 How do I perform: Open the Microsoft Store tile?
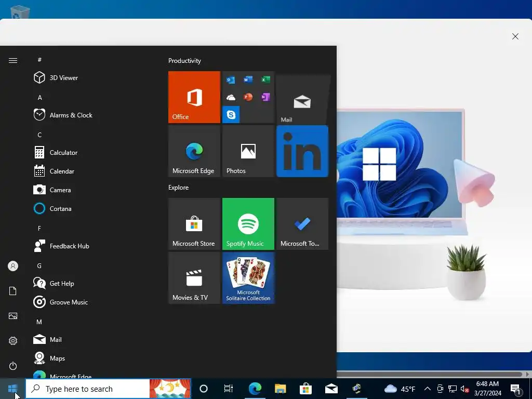point(194,224)
